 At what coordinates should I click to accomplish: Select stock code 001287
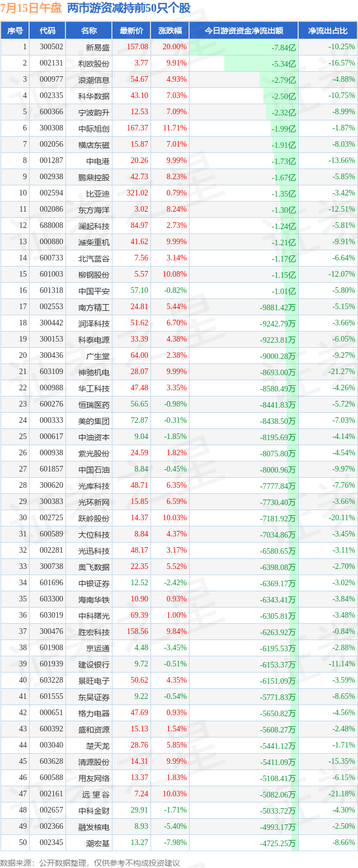click(51, 161)
